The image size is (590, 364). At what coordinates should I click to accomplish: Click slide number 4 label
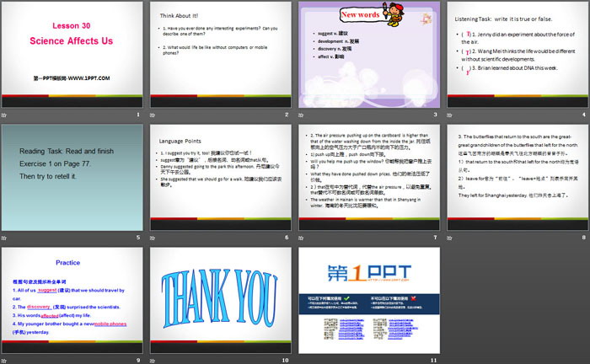click(x=584, y=115)
